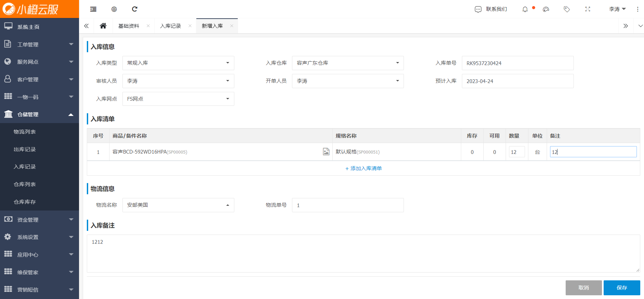Image resolution: width=644 pixels, height=299 pixels.
Task: Expand 营销短信 in the sidebar
Action: click(39, 290)
